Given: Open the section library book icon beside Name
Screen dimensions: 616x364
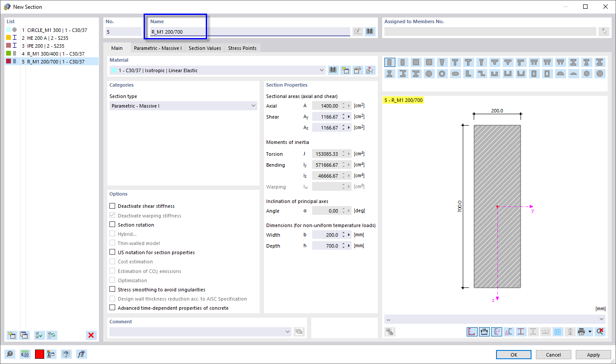Looking at the screenshot, I should point(370,31).
